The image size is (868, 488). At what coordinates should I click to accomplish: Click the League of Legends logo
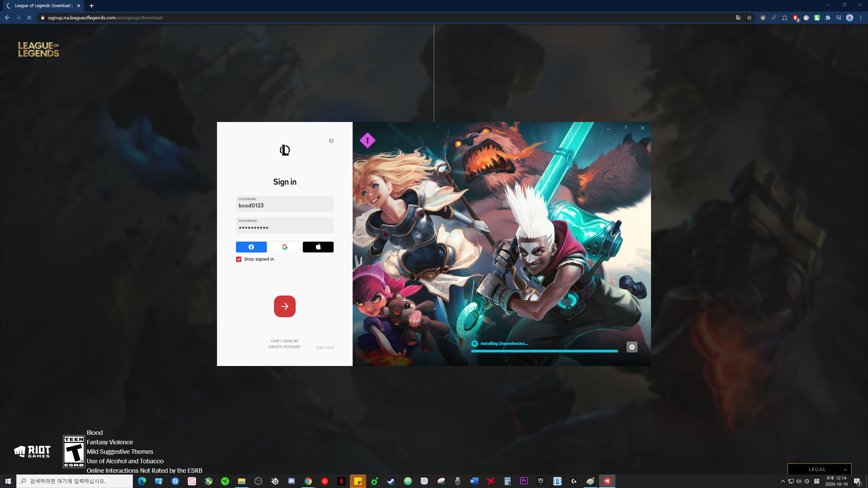(38, 49)
